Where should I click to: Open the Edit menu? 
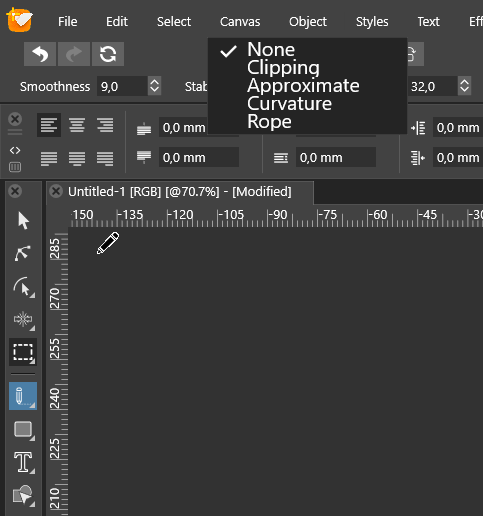pyautogui.click(x=117, y=22)
